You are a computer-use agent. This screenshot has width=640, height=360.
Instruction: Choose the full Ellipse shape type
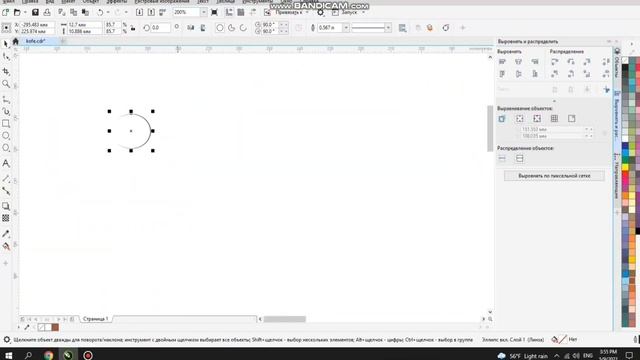click(220, 28)
